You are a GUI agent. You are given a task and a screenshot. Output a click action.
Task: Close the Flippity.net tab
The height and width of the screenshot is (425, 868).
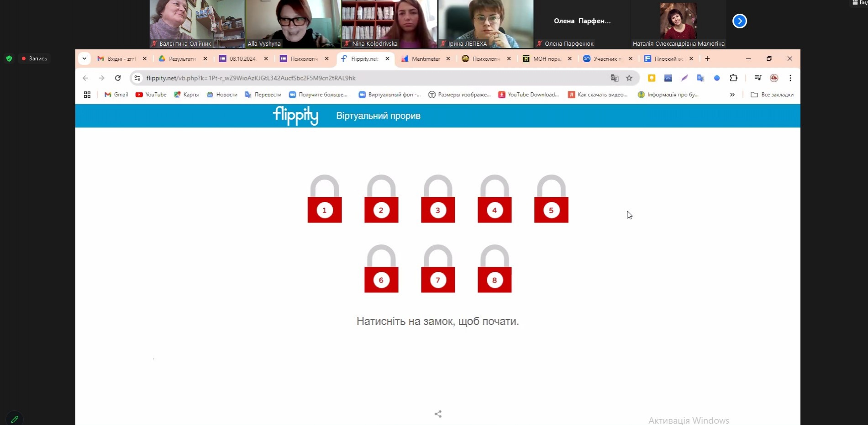387,58
